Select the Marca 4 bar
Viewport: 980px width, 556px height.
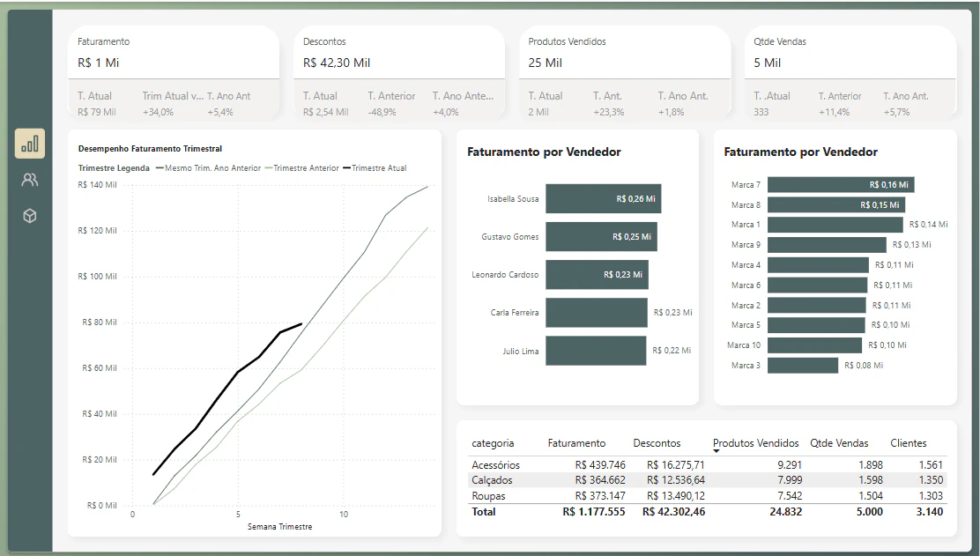[x=818, y=265]
